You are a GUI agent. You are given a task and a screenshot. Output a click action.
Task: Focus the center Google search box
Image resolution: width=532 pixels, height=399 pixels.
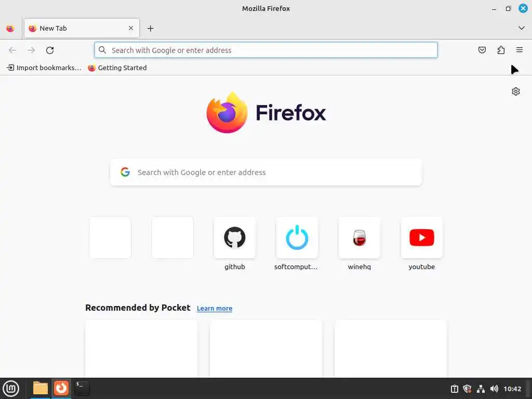click(x=266, y=172)
